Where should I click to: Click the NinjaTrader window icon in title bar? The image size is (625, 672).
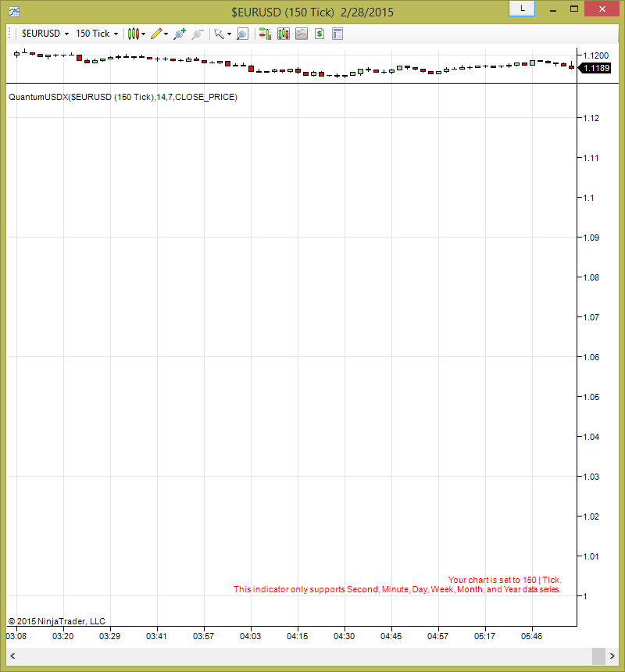14,12
